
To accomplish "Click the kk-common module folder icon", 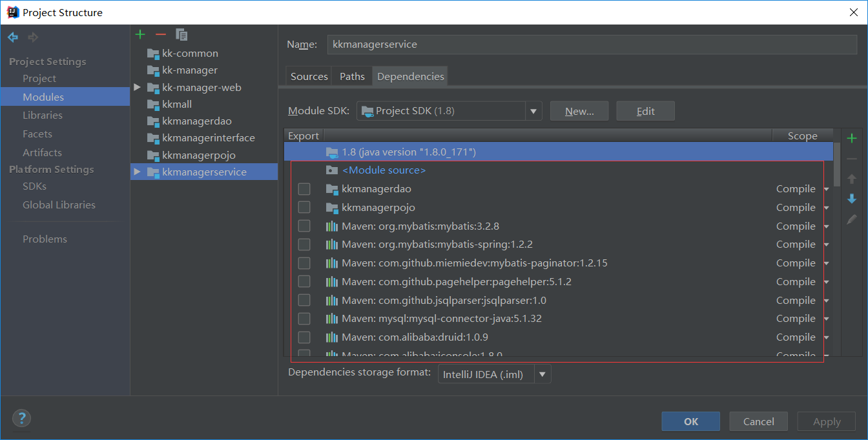I will point(152,53).
